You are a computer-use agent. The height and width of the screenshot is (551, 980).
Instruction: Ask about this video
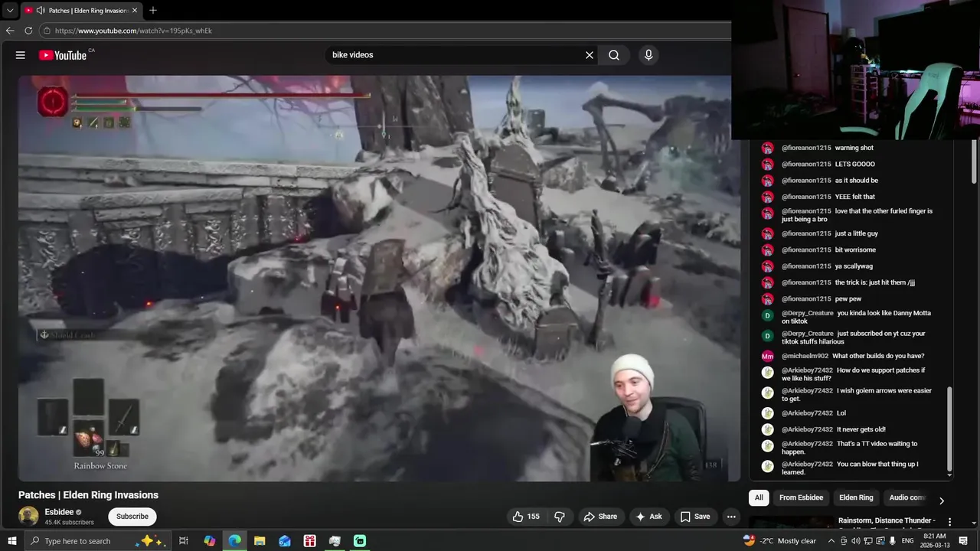(648, 517)
